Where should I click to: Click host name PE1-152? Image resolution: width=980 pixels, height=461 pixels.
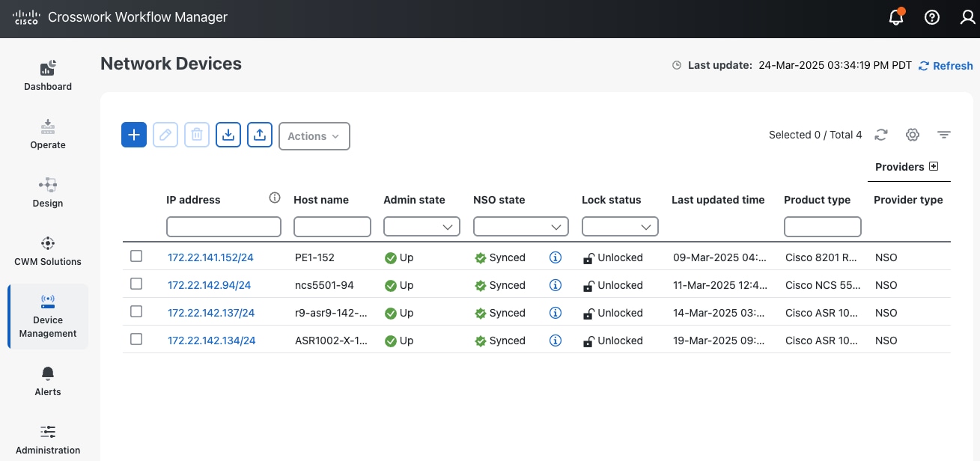coord(314,257)
